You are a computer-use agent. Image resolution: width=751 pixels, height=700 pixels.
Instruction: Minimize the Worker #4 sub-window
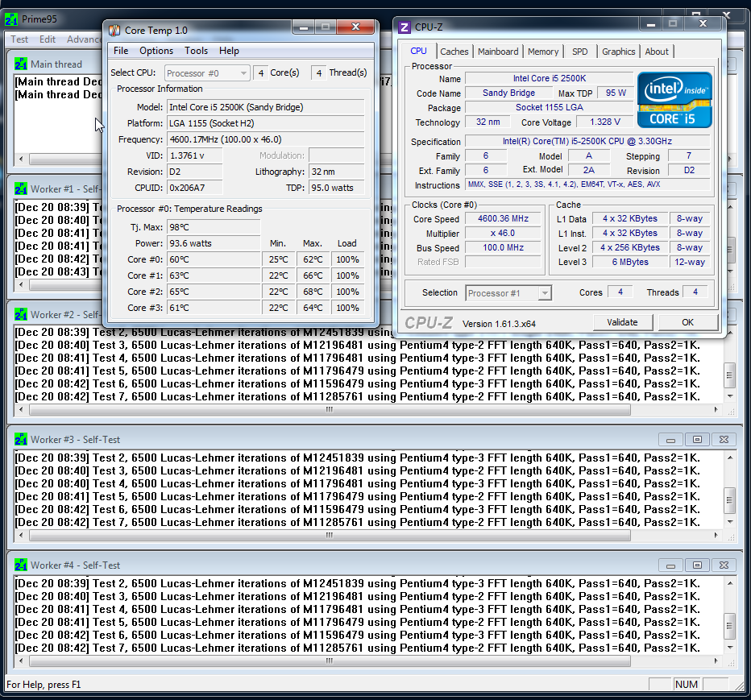(670, 565)
